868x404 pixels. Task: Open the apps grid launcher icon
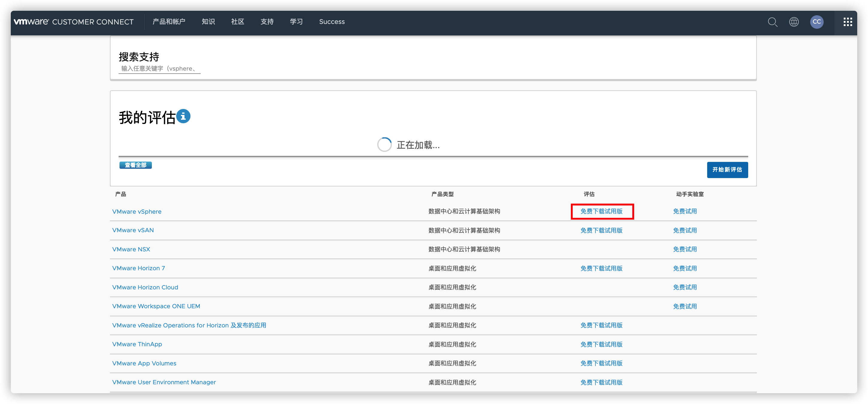[x=847, y=22]
